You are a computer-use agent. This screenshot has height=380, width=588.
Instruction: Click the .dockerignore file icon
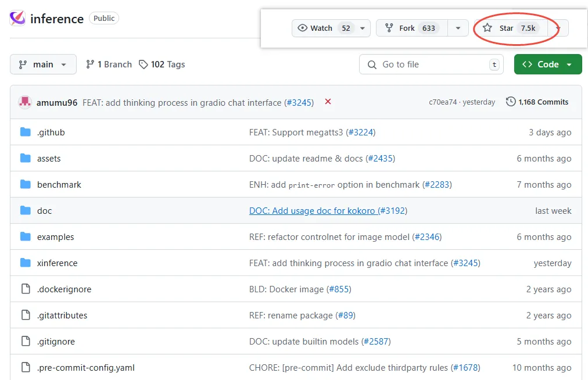[26, 289]
